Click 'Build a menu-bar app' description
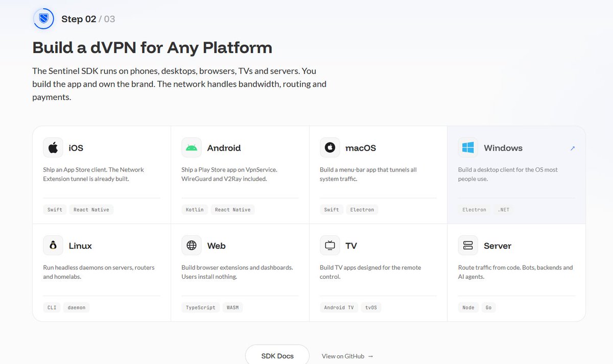This screenshot has height=364, width=613. pos(368,174)
